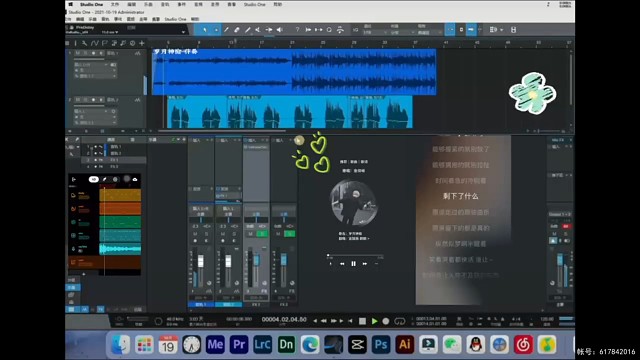Select the Listen speaker tool

280,30
